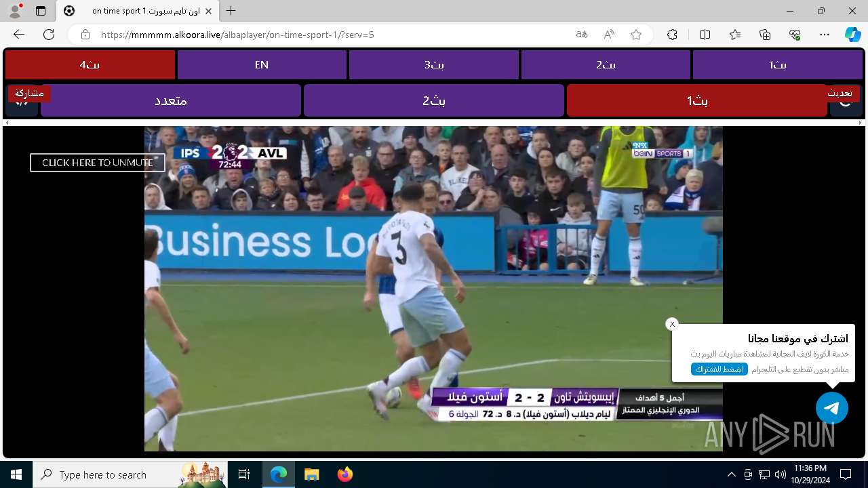Click CLICK HERE TO UNMUTE
The image size is (868, 488).
tap(98, 163)
